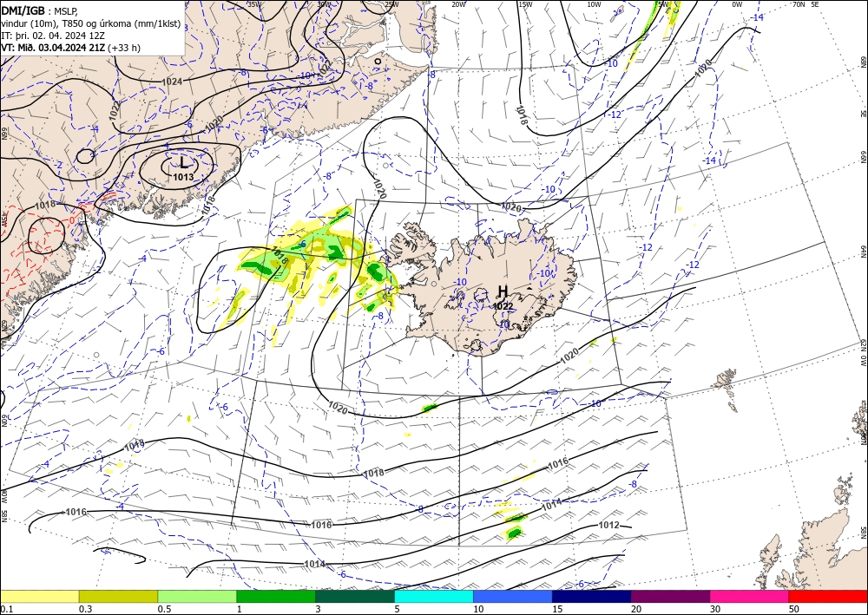Screen dimensions: 868x615
Task: Click the red "0" temperature contour label
Action: (71, 220)
